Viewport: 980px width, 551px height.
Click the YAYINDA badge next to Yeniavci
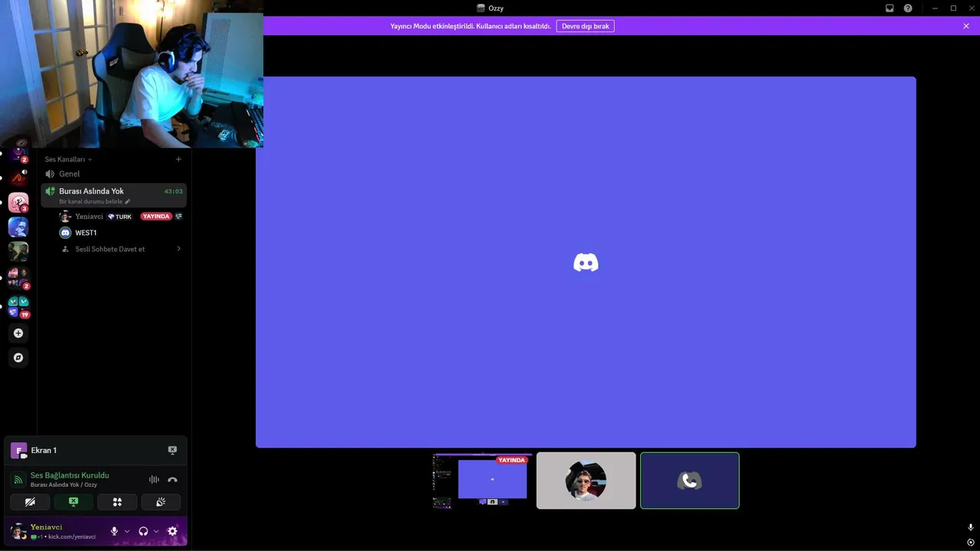coord(155,217)
